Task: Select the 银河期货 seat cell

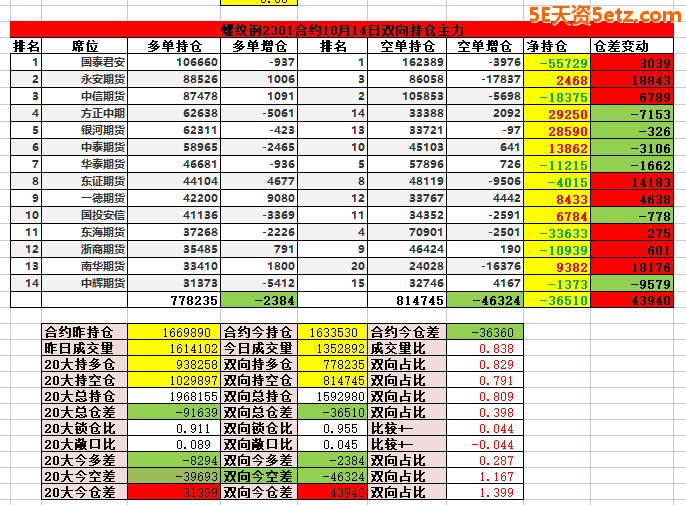Action: (84, 130)
